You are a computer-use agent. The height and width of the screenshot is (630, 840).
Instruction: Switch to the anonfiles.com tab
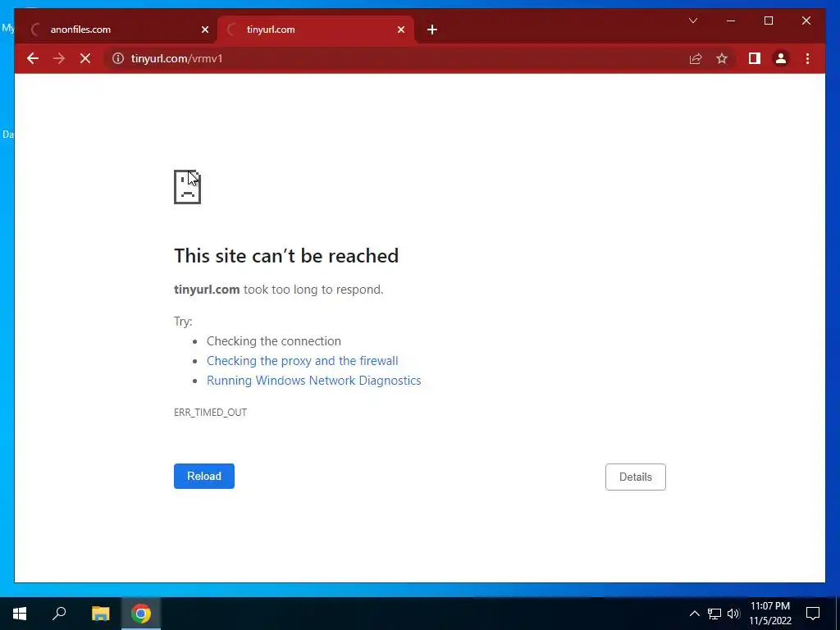(119, 30)
